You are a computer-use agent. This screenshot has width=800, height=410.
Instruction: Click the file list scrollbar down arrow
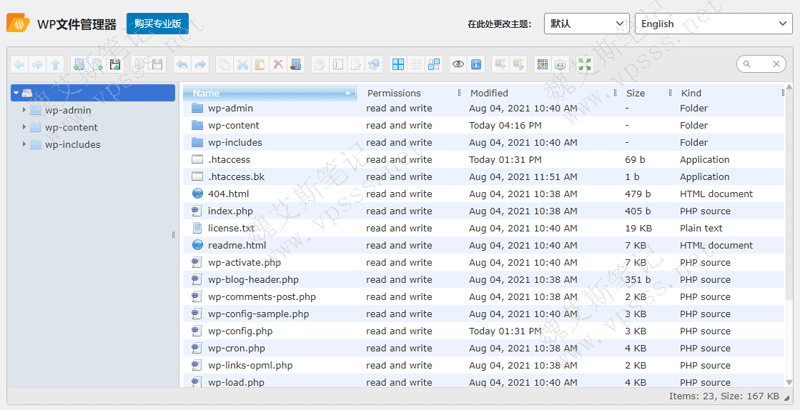click(789, 382)
